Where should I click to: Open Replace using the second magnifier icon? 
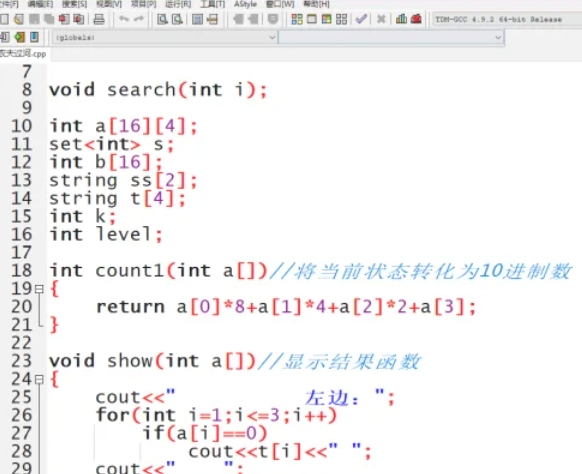coord(177,19)
